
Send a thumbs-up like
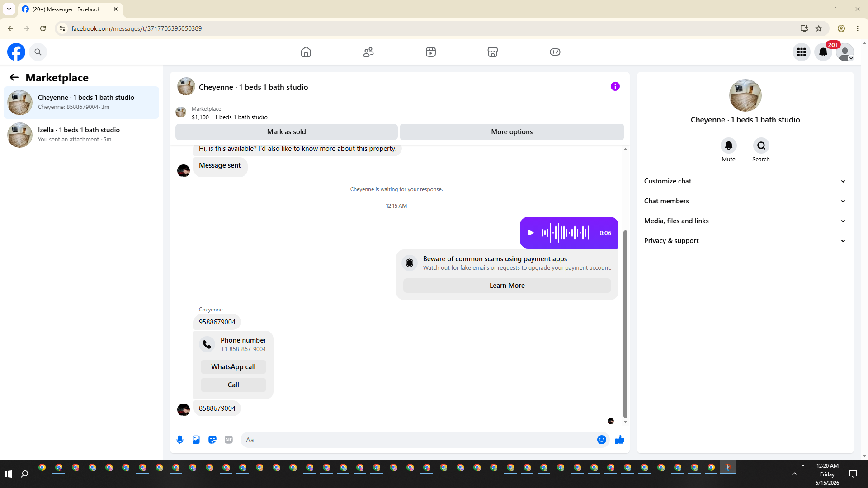(x=620, y=440)
